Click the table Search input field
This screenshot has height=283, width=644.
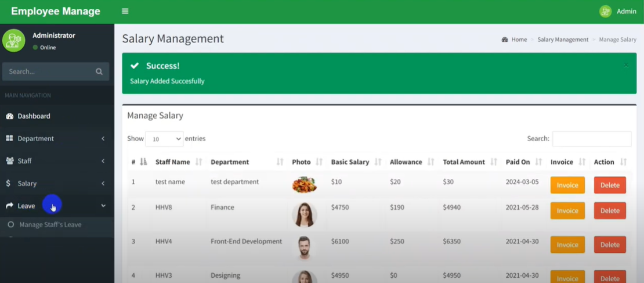coord(591,139)
